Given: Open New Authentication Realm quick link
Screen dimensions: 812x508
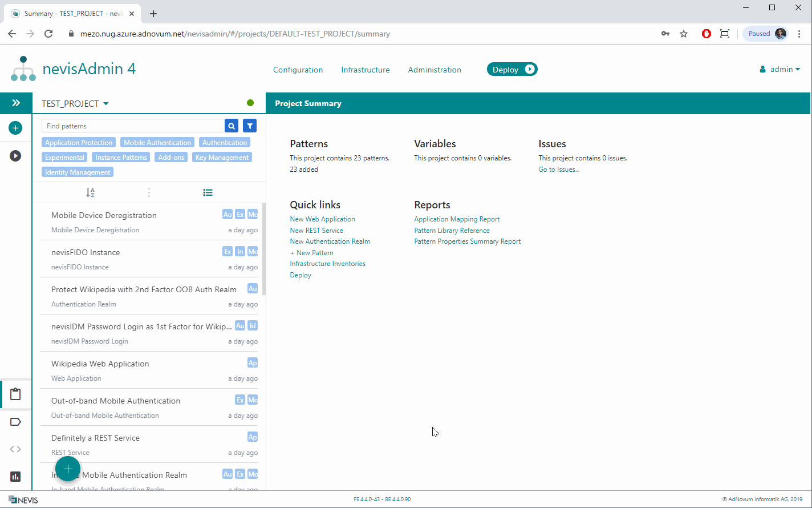Looking at the screenshot, I should [330, 241].
